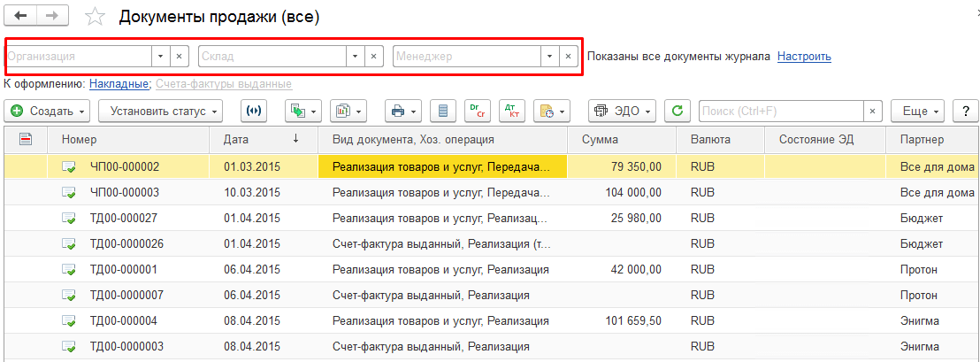The height and width of the screenshot is (362, 980).
Task: Click the Dr/Cr postings icon
Action: tap(478, 112)
